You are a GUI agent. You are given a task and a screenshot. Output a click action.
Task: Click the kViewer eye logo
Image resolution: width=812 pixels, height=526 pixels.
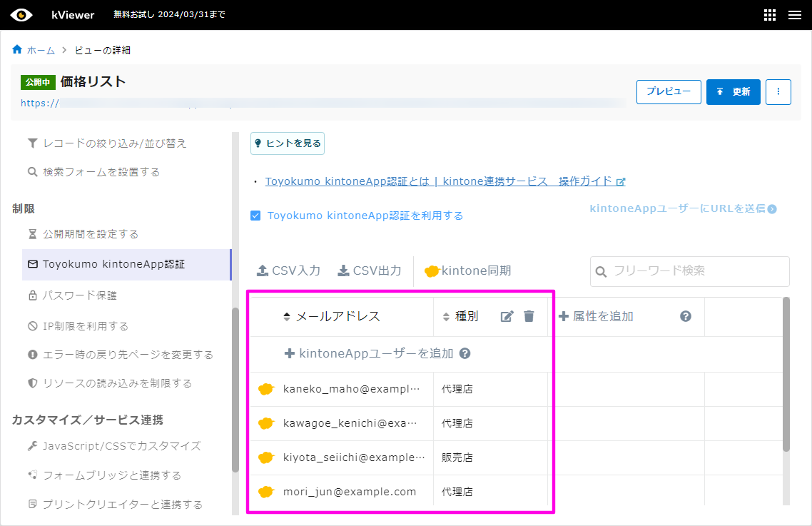[x=21, y=14]
